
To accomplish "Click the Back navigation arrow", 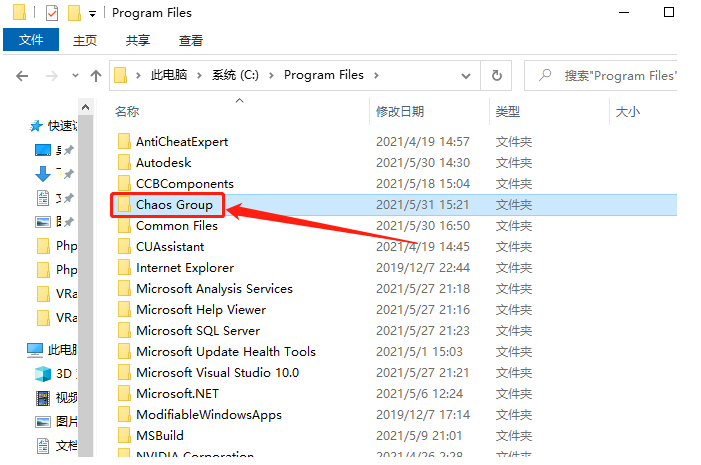I will pyautogui.click(x=22, y=76).
